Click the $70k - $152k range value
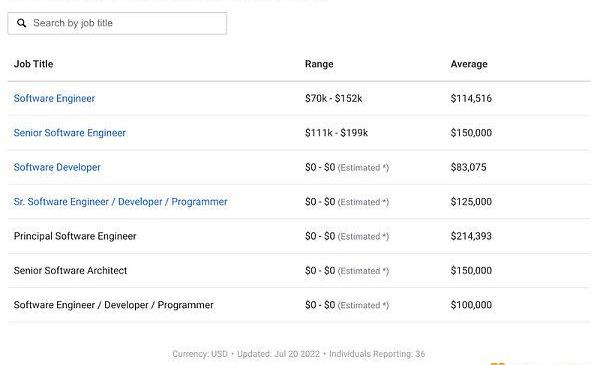600x365 pixels. click(x=334, y=98)
